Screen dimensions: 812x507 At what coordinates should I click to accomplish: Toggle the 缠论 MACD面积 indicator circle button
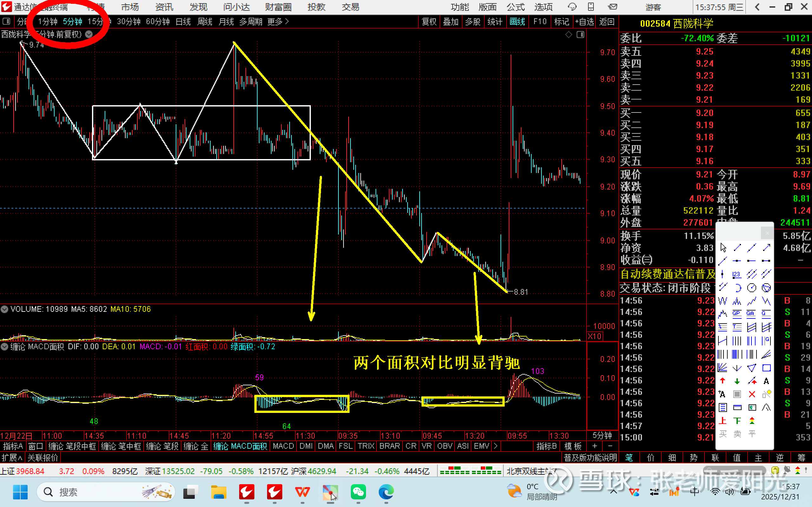coord(4,347)
